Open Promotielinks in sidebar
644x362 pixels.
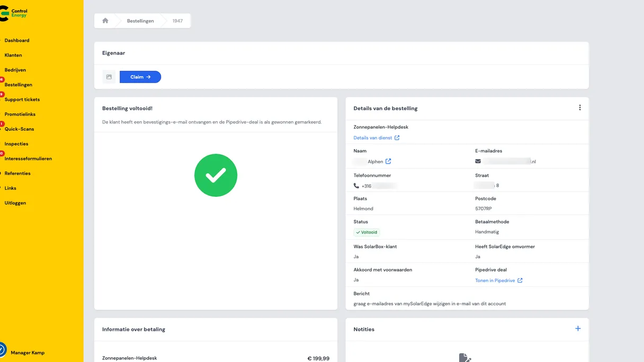point(20,114)
